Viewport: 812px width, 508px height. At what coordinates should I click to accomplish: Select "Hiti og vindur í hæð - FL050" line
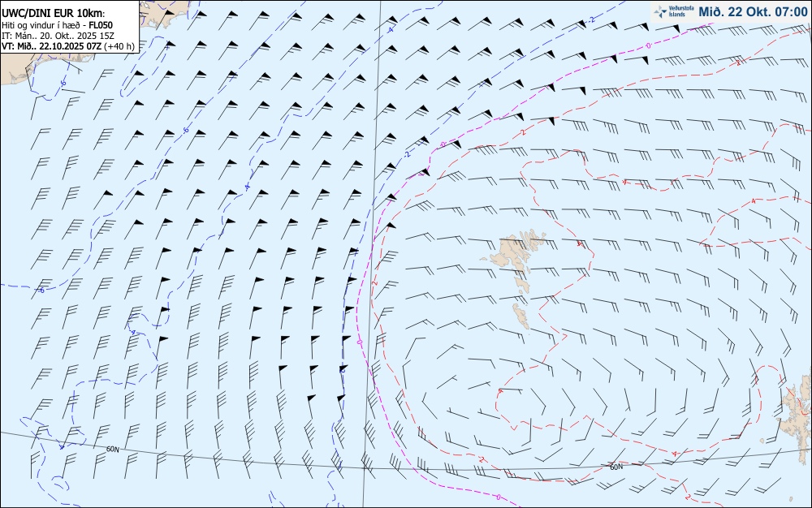click(x=57, y=25)
